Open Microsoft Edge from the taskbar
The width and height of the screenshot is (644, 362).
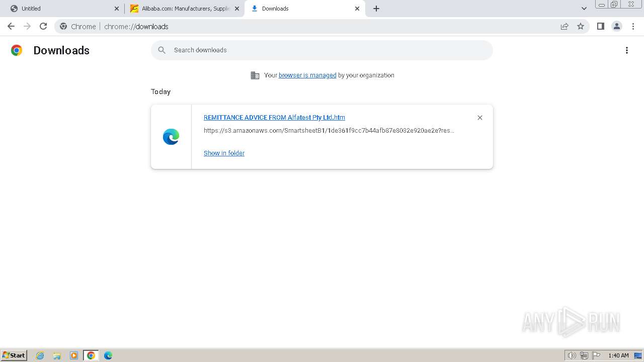[108, 355]
